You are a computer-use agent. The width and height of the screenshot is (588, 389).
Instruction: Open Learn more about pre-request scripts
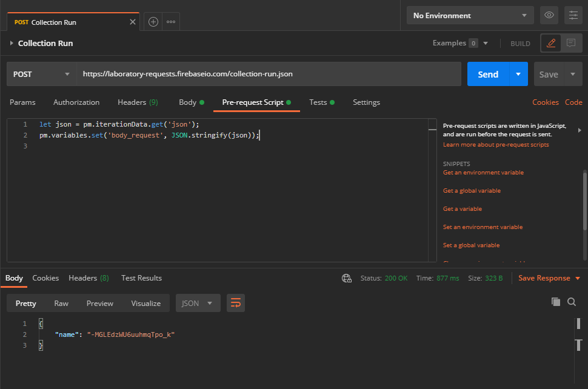496,145
